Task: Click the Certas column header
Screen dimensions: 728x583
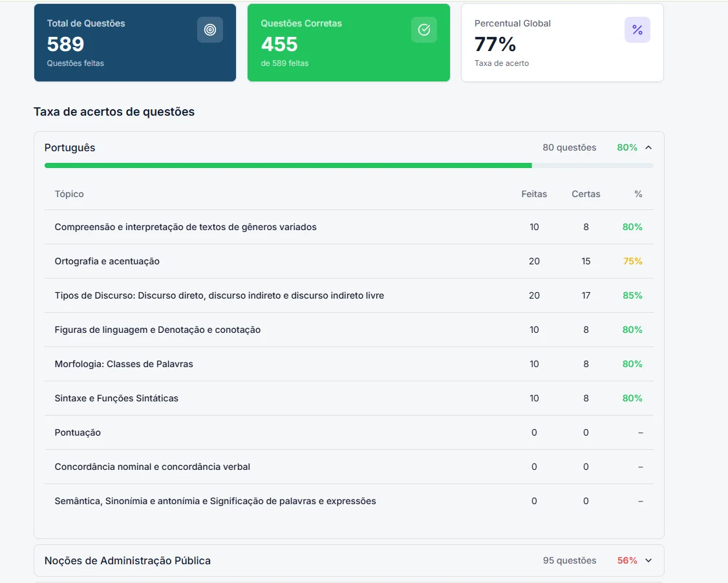Action: pos(586,194)
